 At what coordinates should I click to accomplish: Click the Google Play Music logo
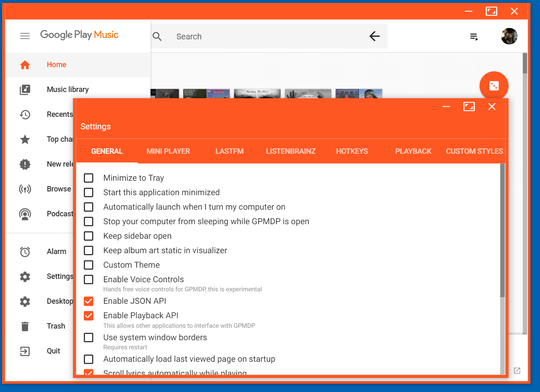click(79, 35)
